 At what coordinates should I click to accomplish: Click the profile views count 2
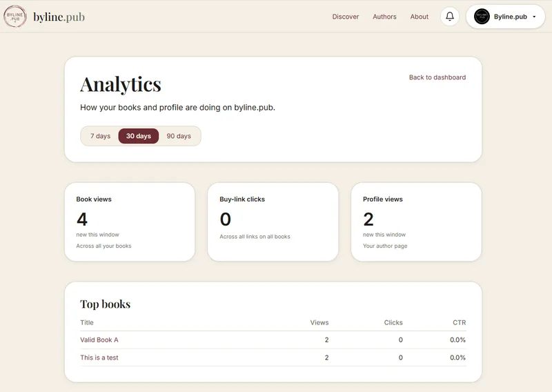pyautogui.click(x=368, y=219)
